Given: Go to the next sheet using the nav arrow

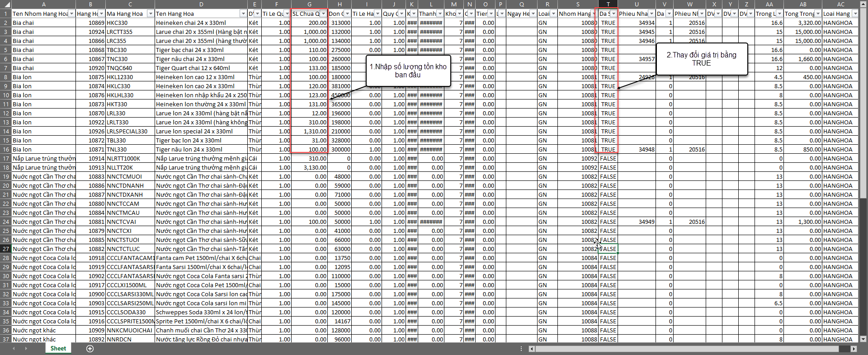Looking at the screenshot, I should click(26, 349).
